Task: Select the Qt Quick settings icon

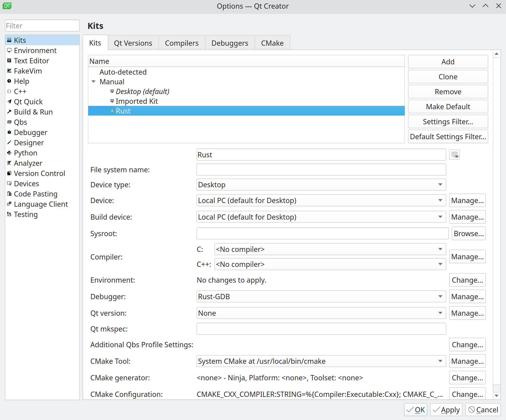Action: 9,102
